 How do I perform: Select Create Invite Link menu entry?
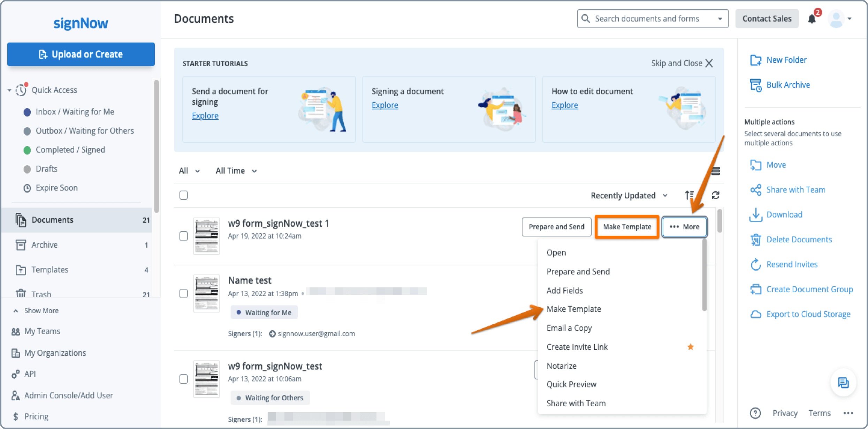tap(577, 347)
